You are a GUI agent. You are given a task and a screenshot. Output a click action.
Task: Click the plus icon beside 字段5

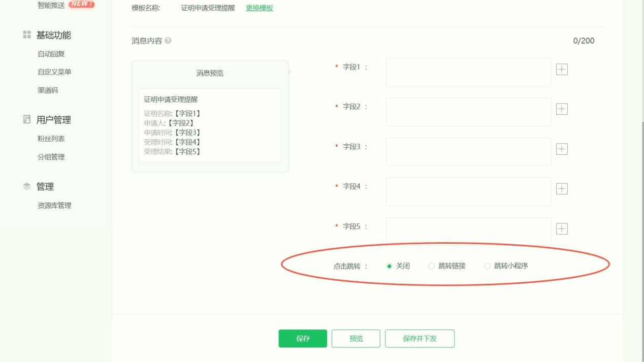pyautogui.click(x=562, y=229)
